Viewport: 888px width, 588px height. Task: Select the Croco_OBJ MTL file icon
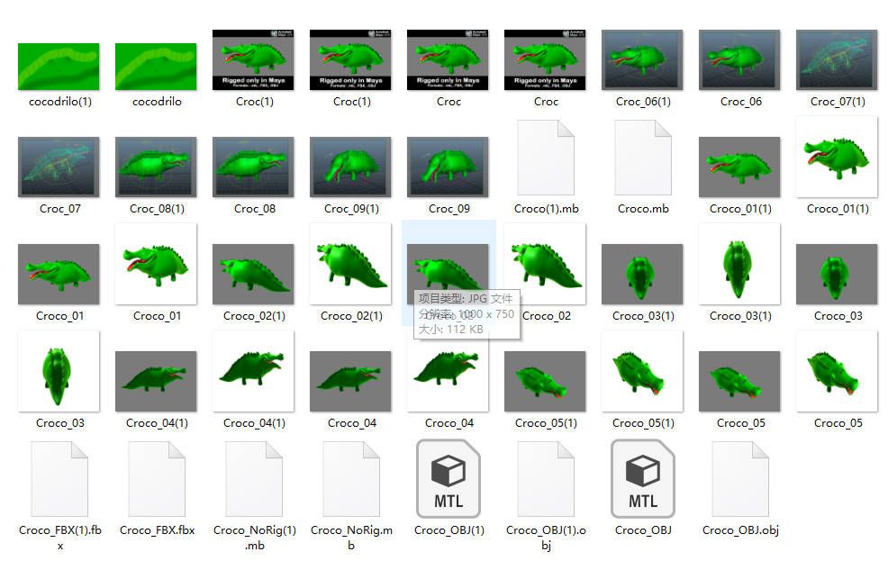click(x=642, y=478)
